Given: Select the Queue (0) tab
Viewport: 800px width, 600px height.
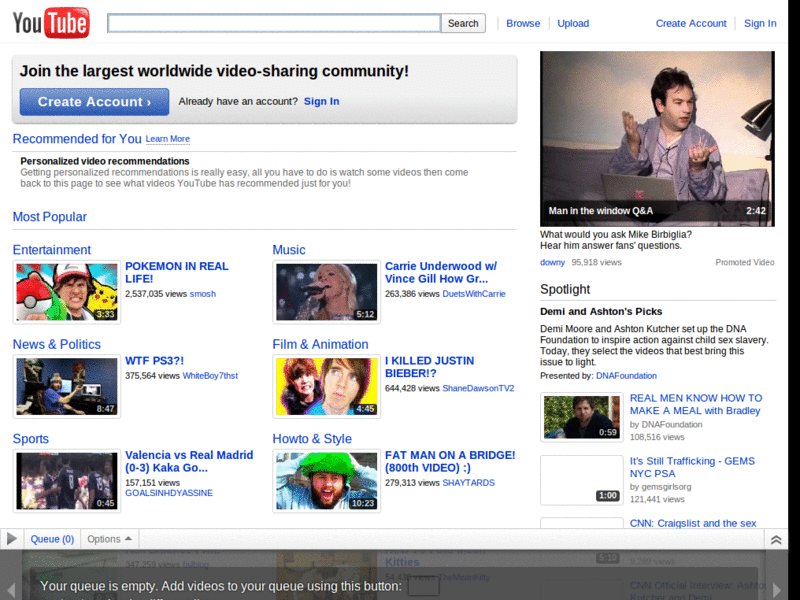Looking at the screenshot, I should click(52, 539).
